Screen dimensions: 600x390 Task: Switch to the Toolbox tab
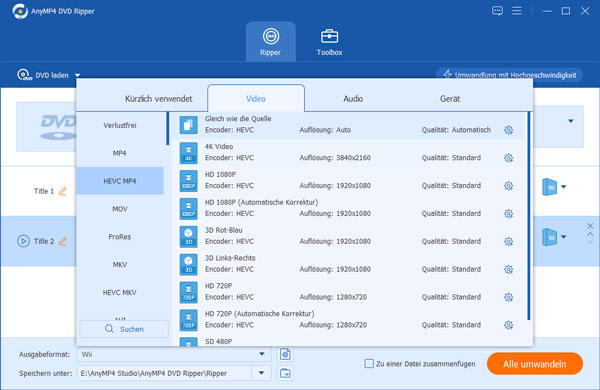point(329,42)
